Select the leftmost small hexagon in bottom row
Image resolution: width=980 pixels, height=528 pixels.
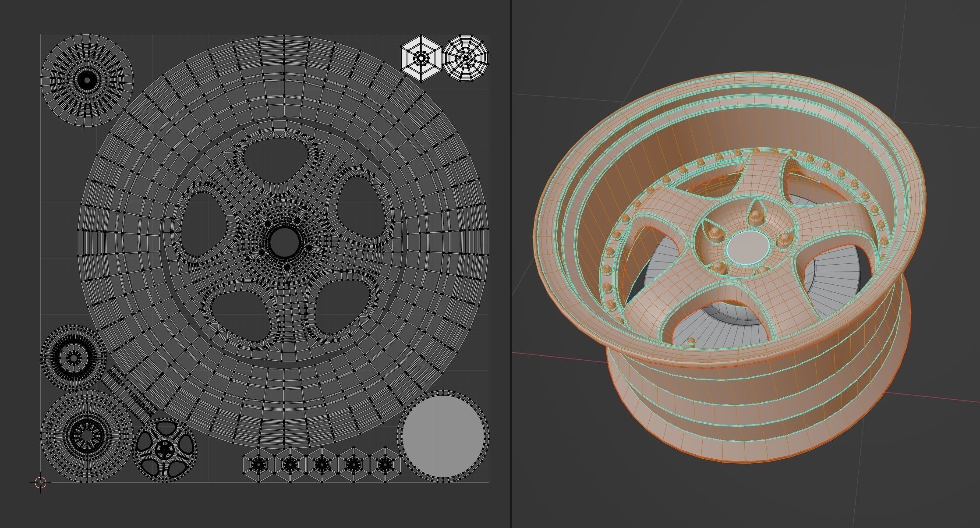point(258,464)
